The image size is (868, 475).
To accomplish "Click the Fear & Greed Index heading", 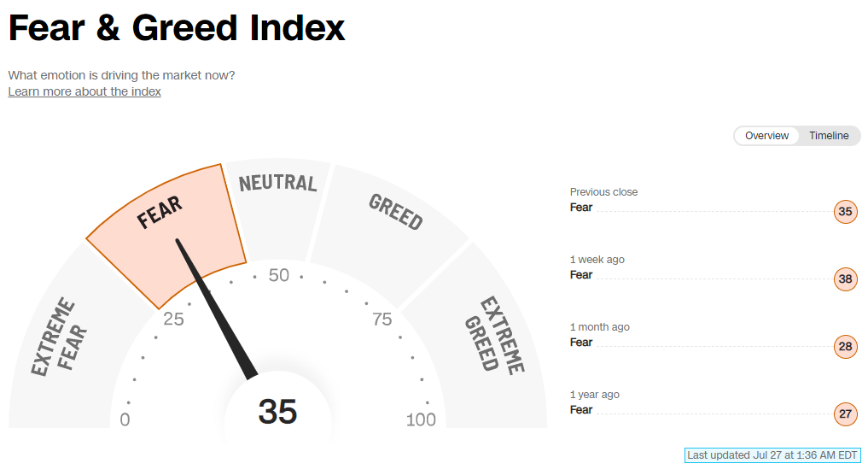I will point(177,28).
